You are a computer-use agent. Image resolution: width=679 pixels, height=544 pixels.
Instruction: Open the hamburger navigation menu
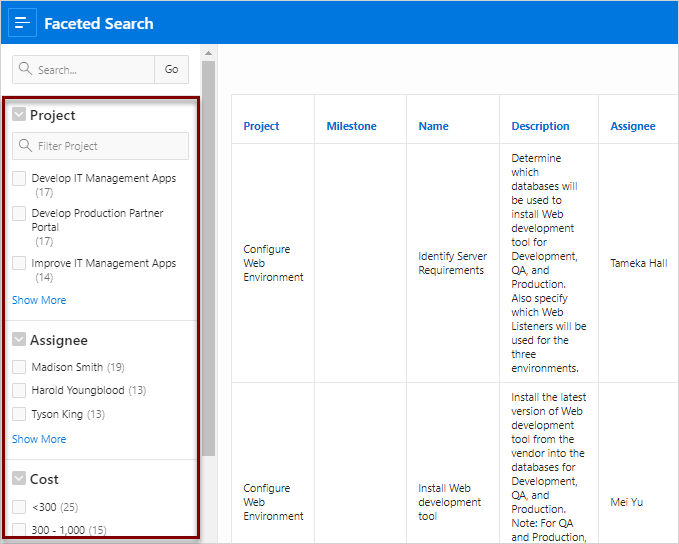pyautogui.click(x=22, y=22)
